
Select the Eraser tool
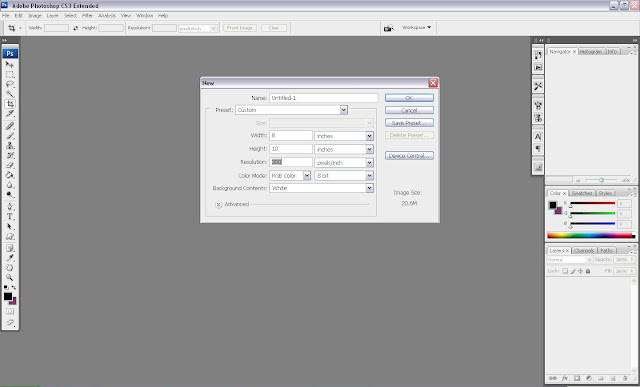coord(10,165)
